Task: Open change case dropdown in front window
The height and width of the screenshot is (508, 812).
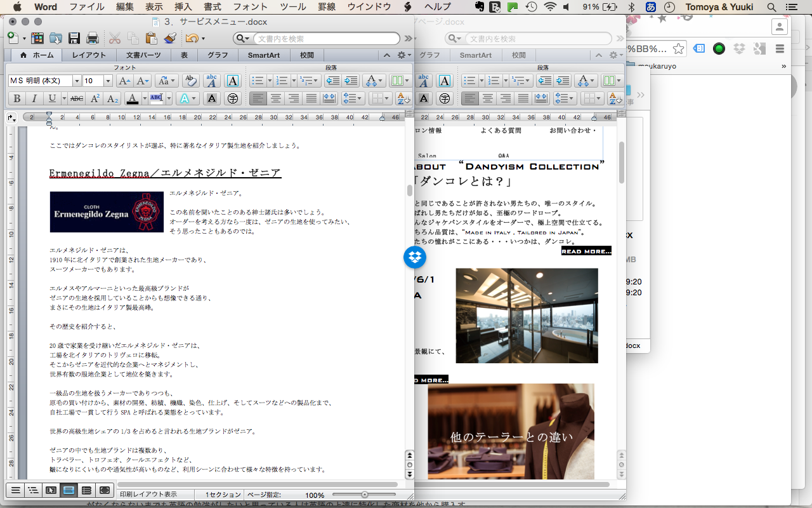Action: click(x=166, y=81)
